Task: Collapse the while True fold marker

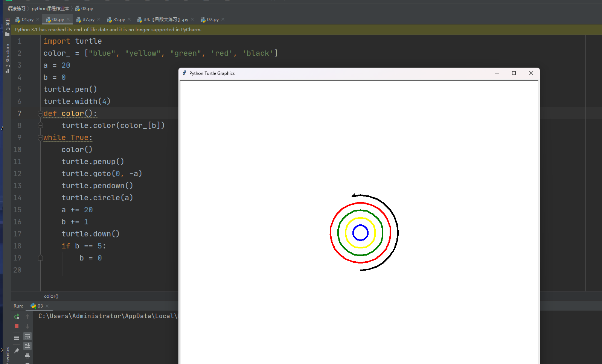Action: click(x=40, y=138)
